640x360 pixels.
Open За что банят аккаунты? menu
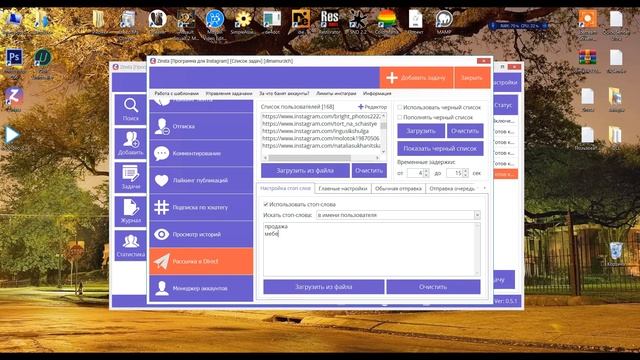pos(284,93)
